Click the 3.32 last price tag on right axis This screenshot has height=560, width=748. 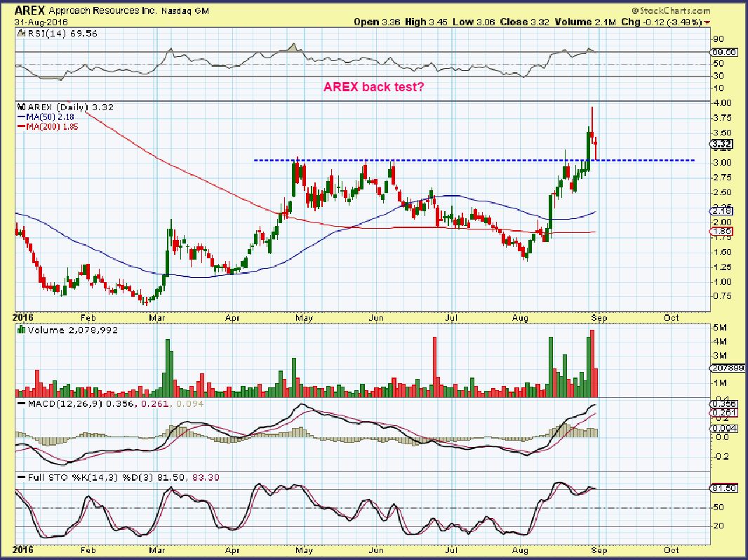721,144
